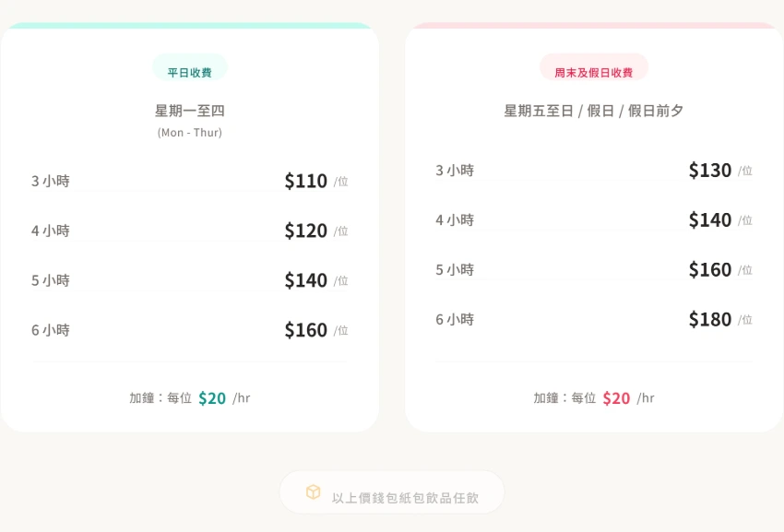Click the weekend $180 price
Screen dimensions: 784x532
point(709,320)
